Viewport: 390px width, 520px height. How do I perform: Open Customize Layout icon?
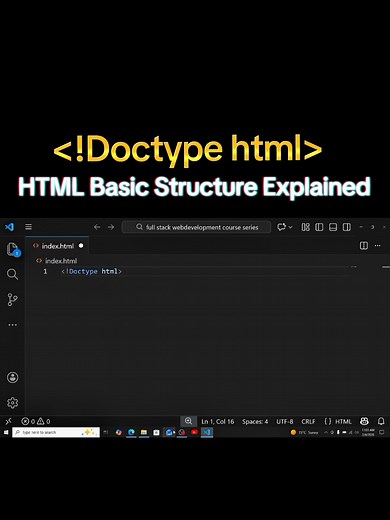(305, 227)
